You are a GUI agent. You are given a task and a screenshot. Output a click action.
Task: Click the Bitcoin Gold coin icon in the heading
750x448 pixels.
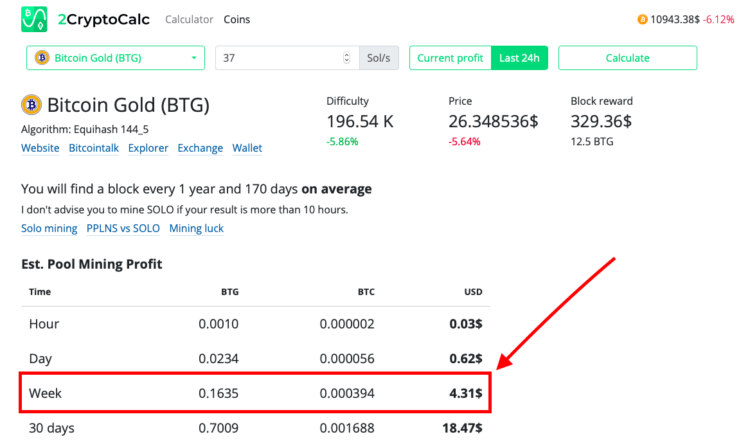click(31, 105)
